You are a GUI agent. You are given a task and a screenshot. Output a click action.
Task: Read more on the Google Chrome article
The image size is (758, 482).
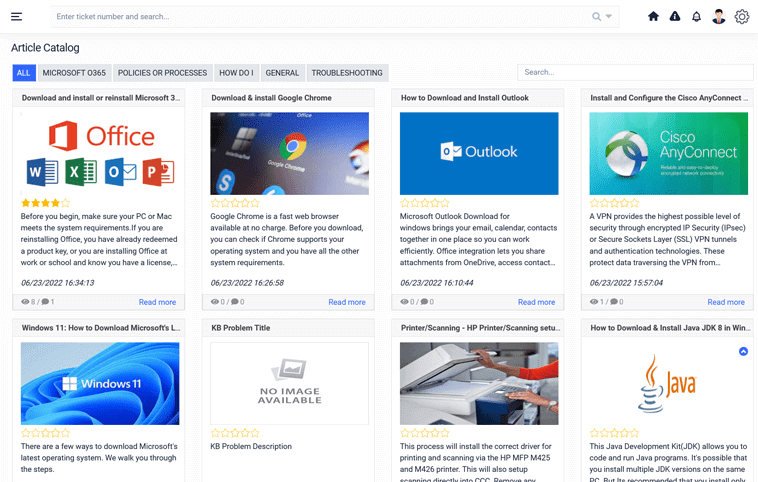tap(347, 302)
